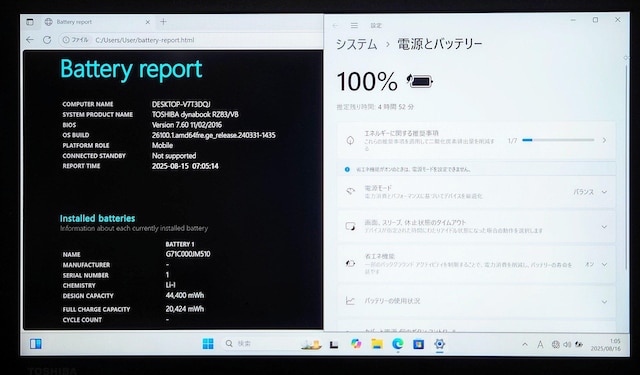Open a new browser tab
This screenshot has height=375, width=640.
click(163, 22)
